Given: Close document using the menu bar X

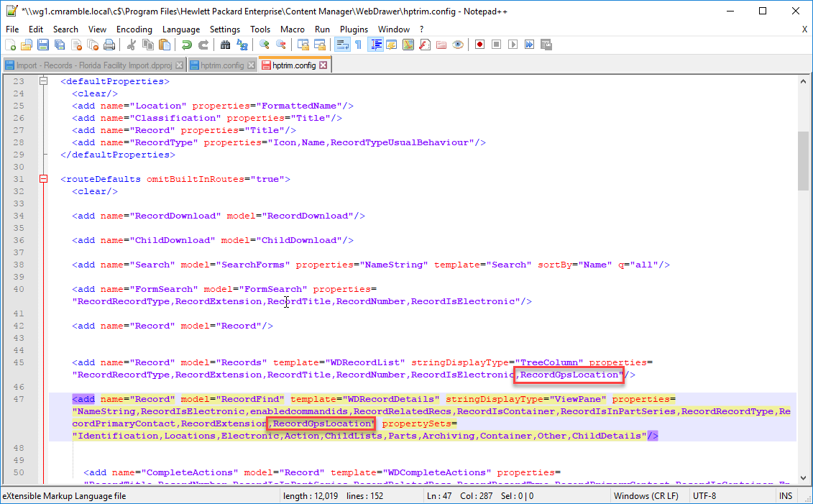Looking at the screenshot, I should coord(804,29).
